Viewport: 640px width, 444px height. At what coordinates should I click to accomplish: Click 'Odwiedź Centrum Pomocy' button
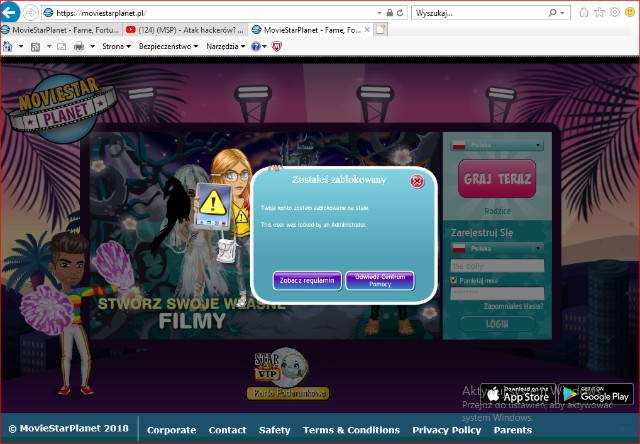pos(380,280)
